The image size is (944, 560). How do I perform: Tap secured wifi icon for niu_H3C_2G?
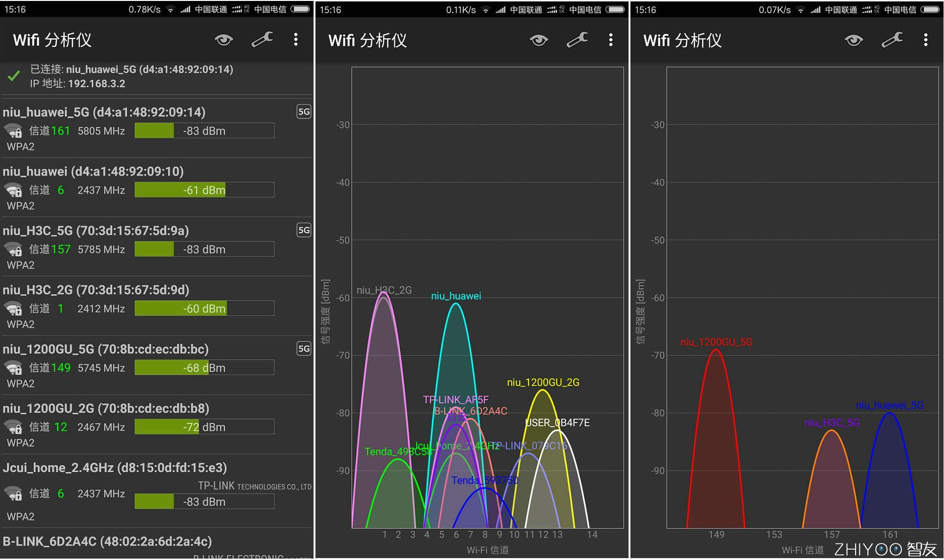click(x=13, y=309)
